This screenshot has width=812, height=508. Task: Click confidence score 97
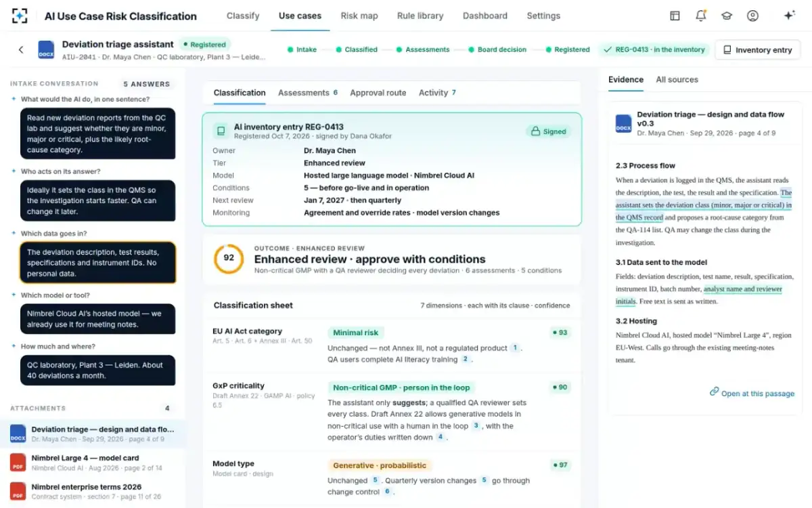click(x=559, y=465)
